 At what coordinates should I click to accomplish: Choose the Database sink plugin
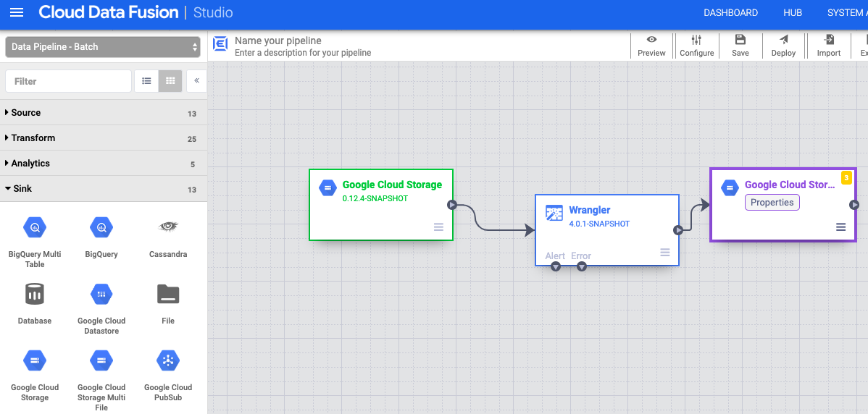pos(35,294)
